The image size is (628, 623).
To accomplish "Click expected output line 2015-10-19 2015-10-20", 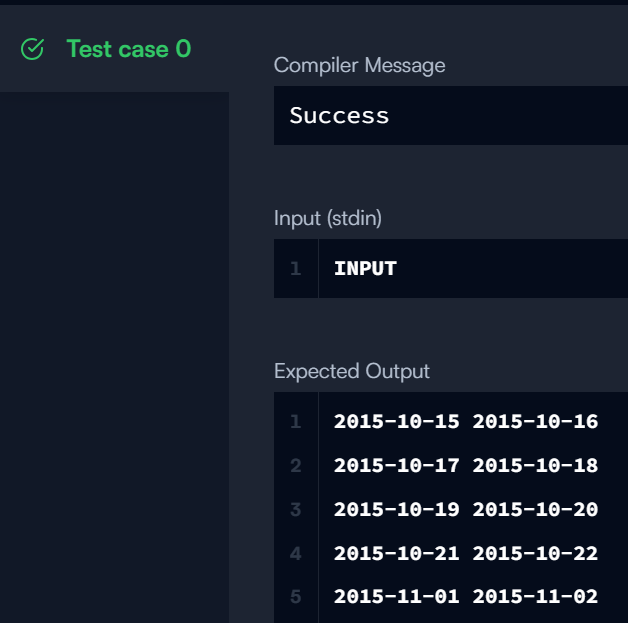I will [x=465, y=509].
